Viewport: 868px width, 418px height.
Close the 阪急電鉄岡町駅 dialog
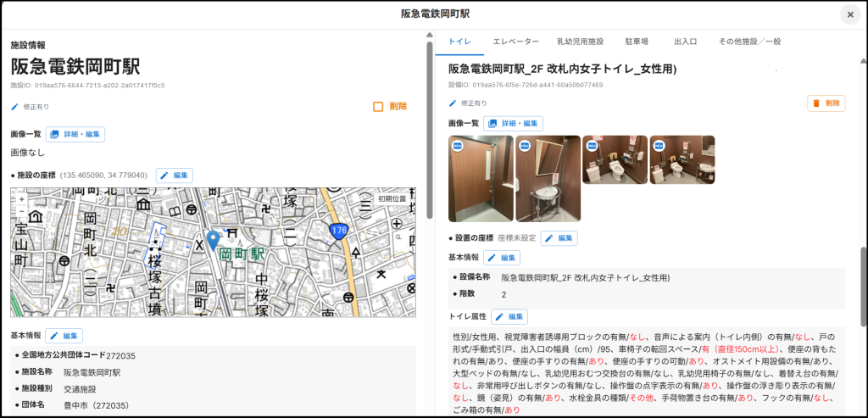pyautogui.click(x=849, y=14)
